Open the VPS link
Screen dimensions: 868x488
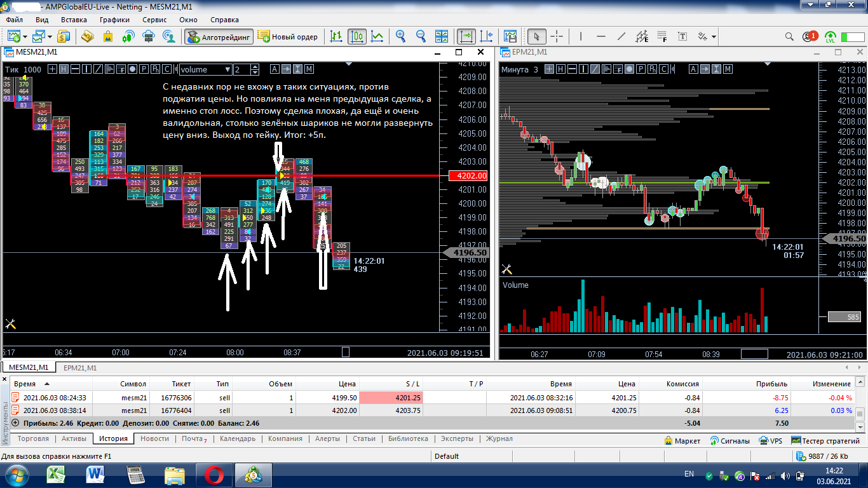pos(771,440)
